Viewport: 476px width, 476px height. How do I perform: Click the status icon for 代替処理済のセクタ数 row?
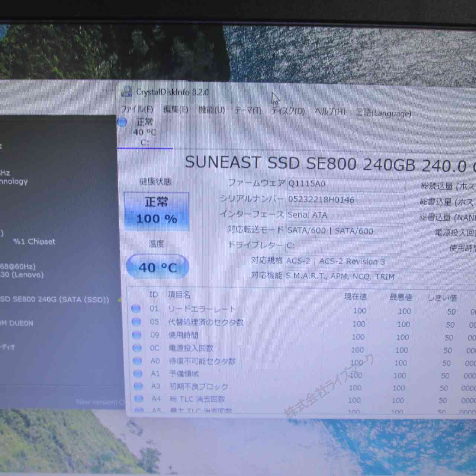tap(136, 322)
